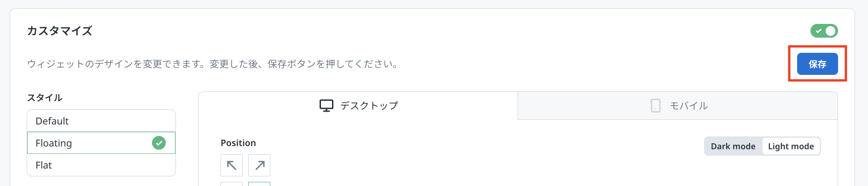Switch preview to Dark mode
Image resolution: width=868 pixels, height=186 pixels.
pos(733,146)
